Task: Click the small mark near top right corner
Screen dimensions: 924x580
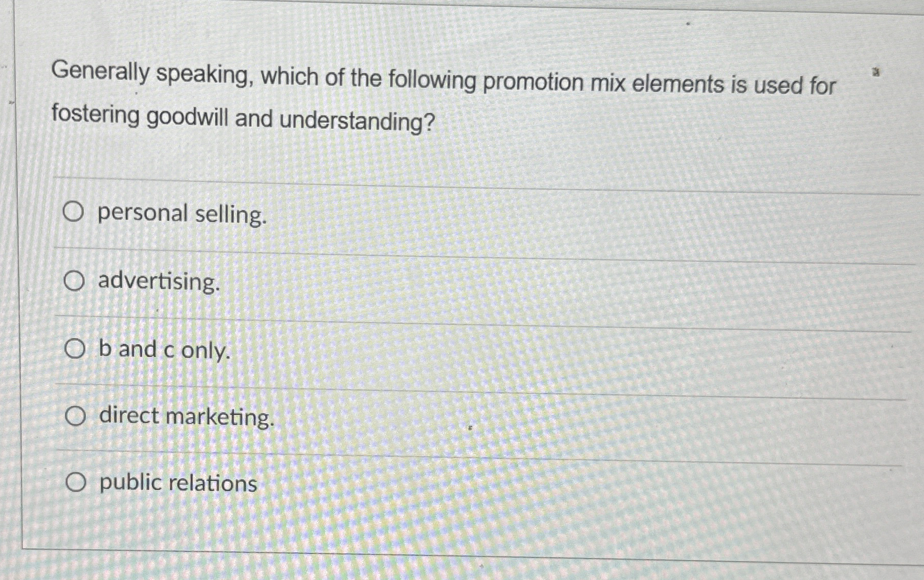Action: coord(876,72)
